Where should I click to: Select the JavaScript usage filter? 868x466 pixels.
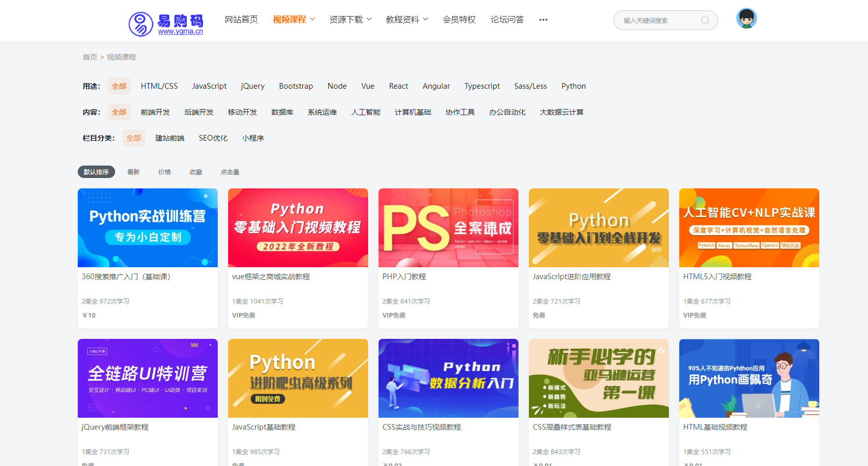click(209, 86)
